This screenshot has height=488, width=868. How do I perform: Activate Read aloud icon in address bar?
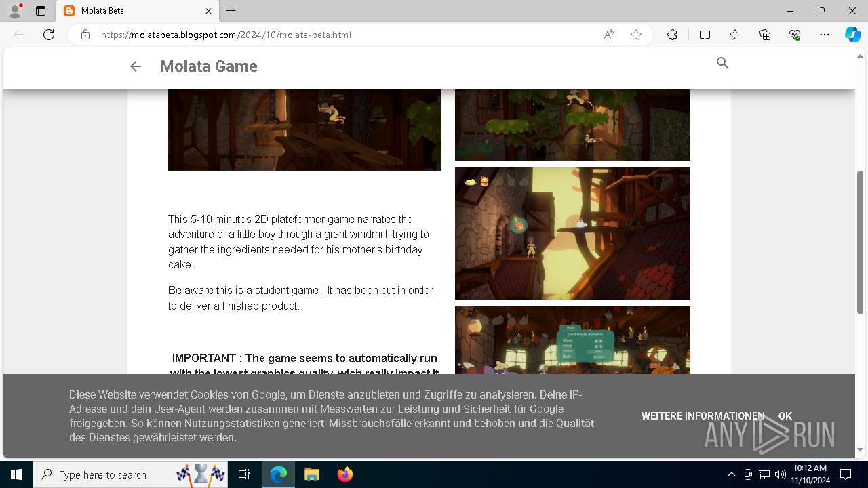(609, 35)
